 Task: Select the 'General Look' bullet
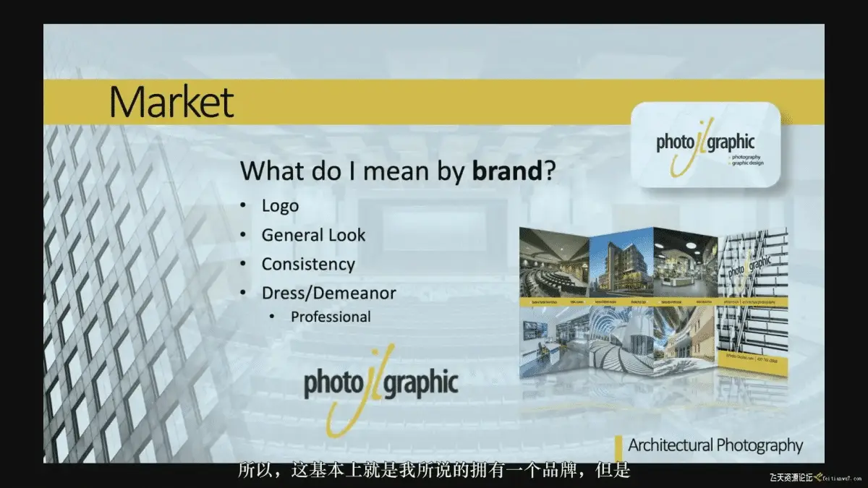coord(313,235)
